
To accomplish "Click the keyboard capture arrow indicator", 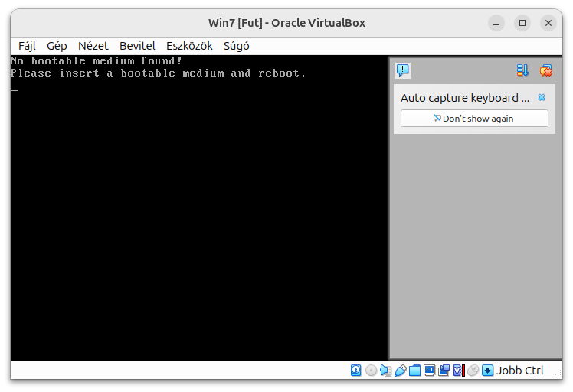I will pyautogui.click(x=487, y=371).
